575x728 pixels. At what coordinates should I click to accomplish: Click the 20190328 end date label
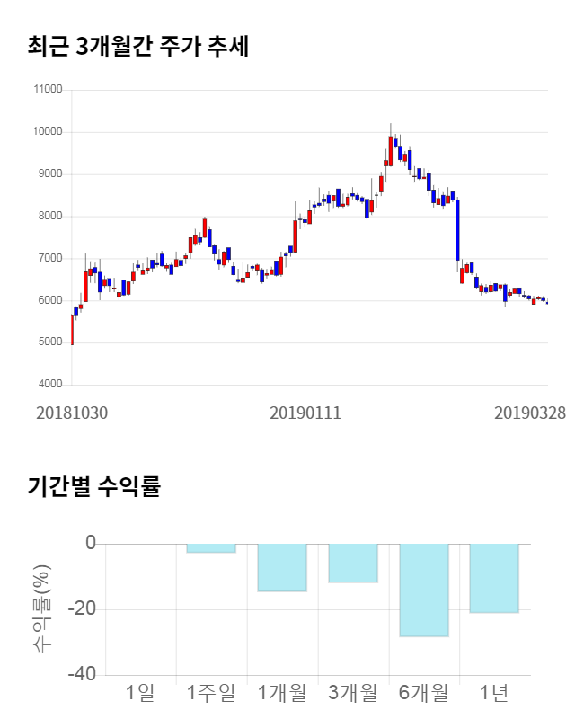(530, 413)
